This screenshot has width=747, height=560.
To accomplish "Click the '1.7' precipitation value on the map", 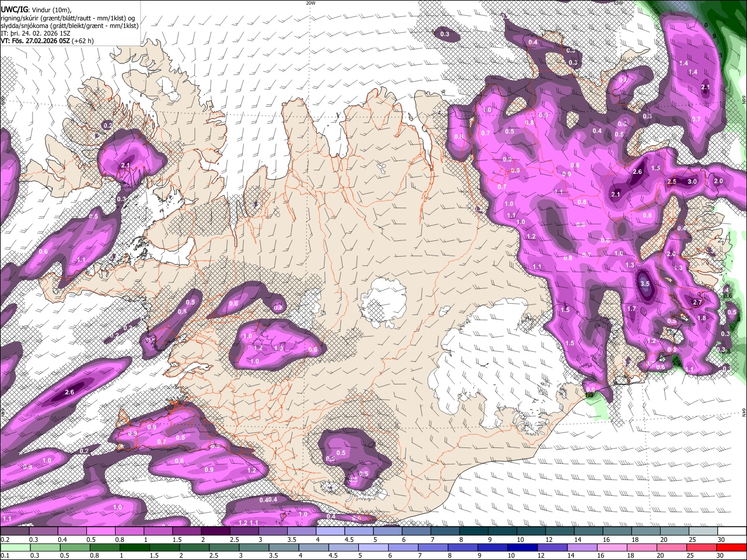I will click(x=631, y=309).
